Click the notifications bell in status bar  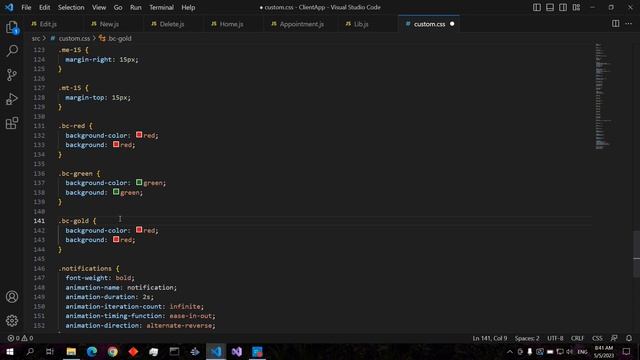coord(629,338)
